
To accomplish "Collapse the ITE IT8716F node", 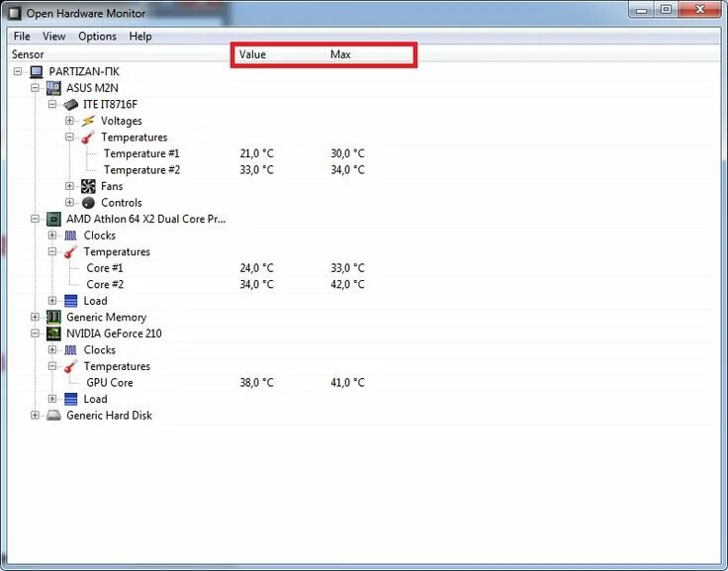I will click(52, 104).
